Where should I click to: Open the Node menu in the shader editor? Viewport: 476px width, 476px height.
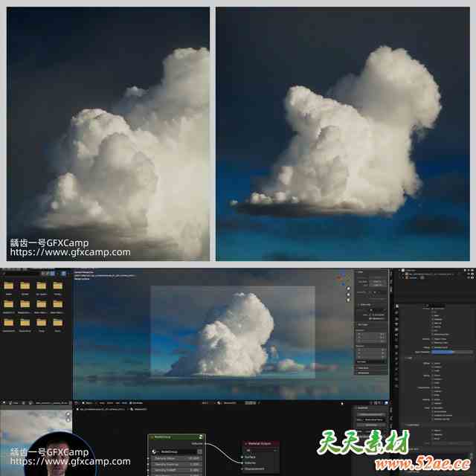tap(124, 403)
